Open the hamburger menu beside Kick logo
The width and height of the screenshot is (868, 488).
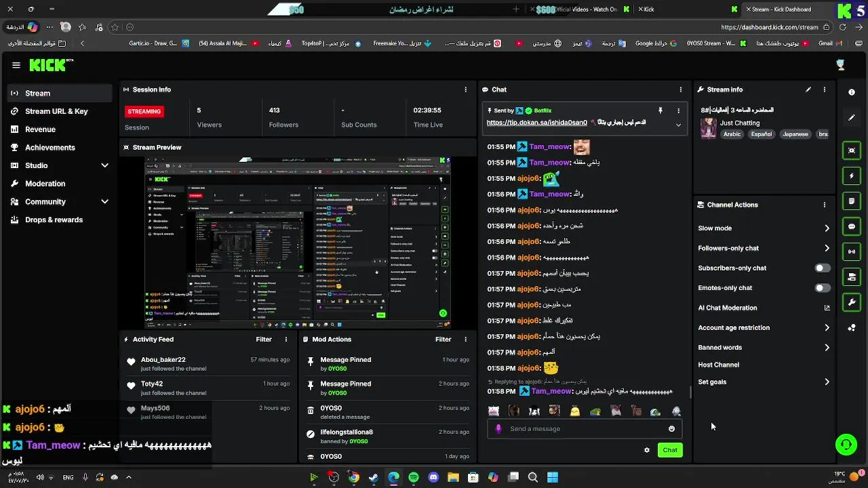pos(16,65)
